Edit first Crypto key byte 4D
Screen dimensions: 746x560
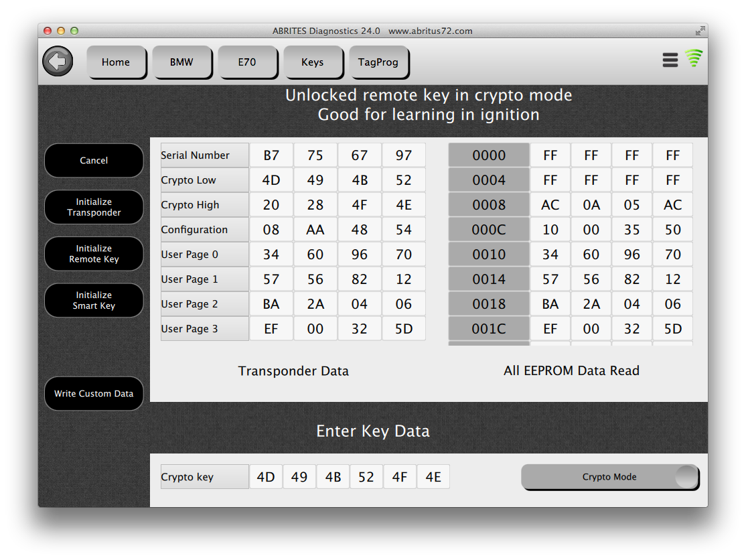click(x=266, y=477)
